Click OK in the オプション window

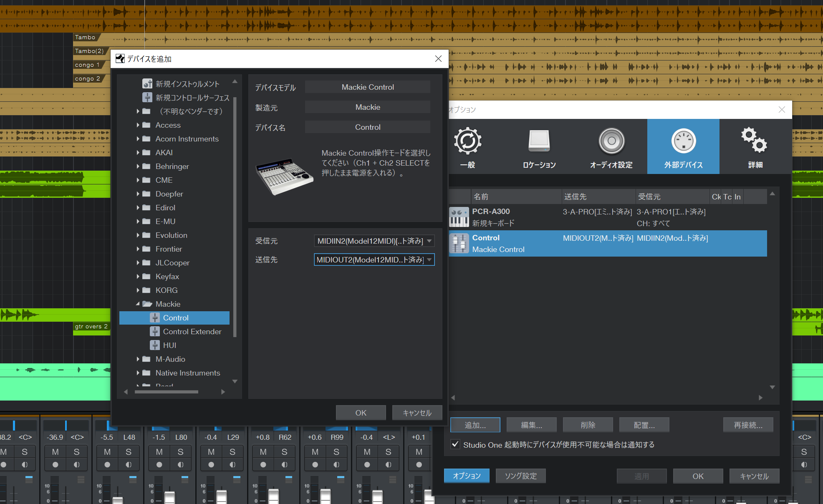coord(698,476)
